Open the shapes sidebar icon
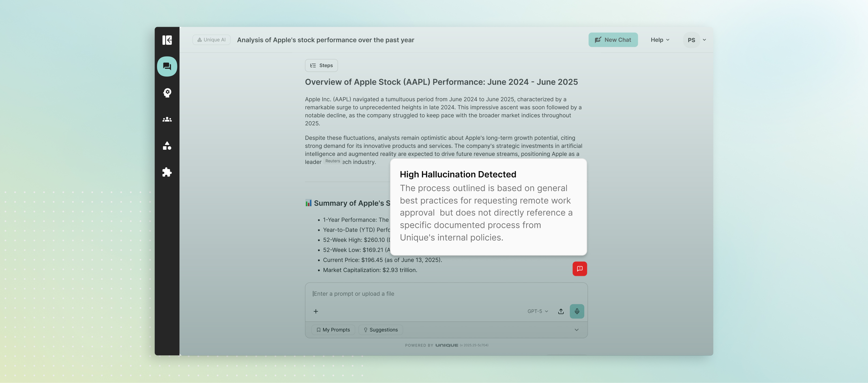Image resolution: width=868 pixels, height=383 pixels. (167, 146)
